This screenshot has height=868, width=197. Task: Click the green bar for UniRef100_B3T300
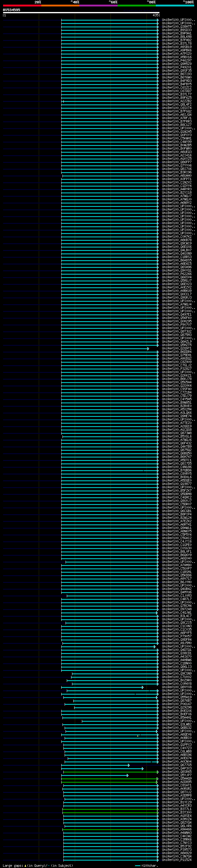[111, 813]
